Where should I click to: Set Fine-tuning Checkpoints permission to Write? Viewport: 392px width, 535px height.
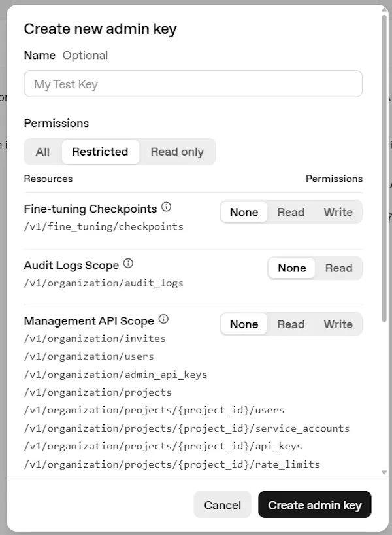[x=338, y=212]
